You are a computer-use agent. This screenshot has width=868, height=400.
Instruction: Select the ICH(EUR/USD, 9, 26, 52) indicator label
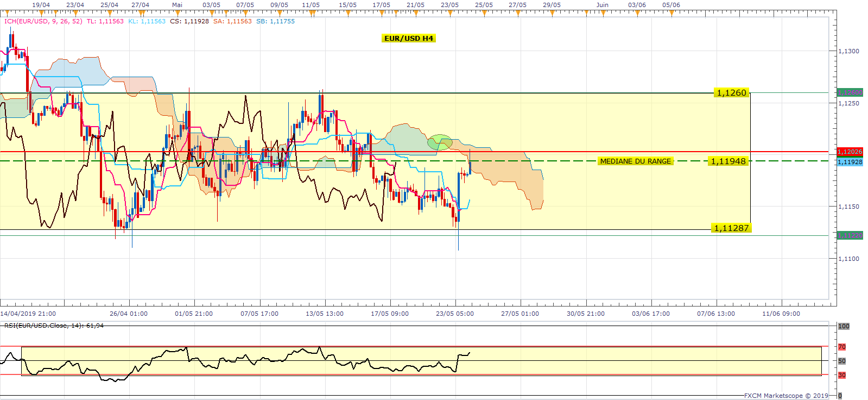tap(43, 21)
